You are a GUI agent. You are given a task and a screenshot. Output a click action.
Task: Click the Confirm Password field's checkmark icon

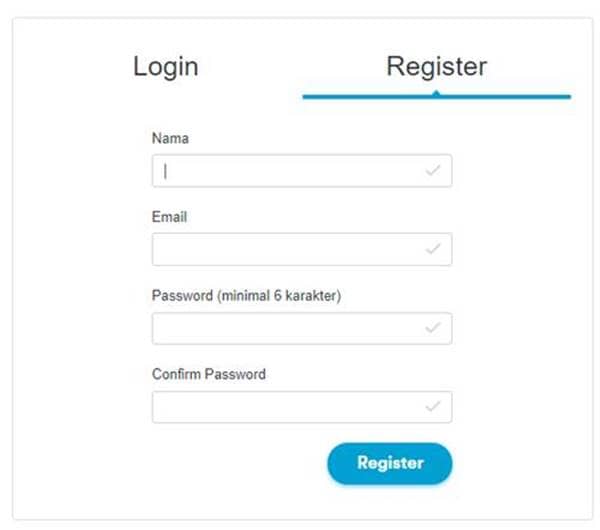pos(432,407)
